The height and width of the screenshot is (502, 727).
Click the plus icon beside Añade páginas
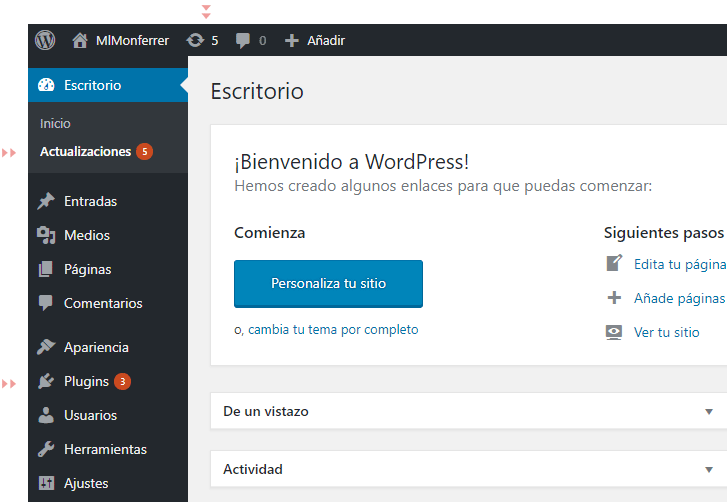point(614,298)
